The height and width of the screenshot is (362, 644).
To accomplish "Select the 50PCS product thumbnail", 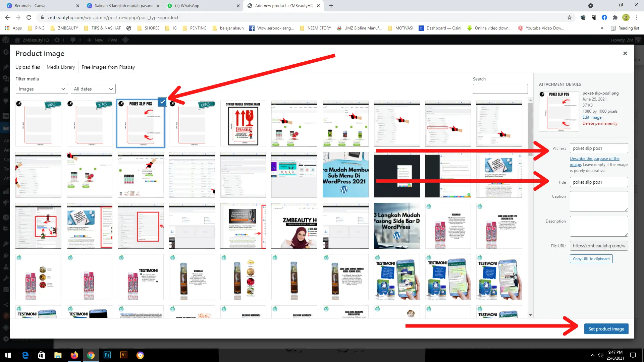I will pos(38,123).
